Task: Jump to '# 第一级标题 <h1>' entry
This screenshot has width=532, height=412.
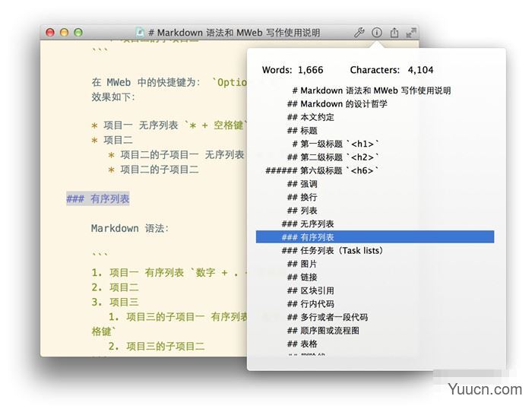Action: 335,144
